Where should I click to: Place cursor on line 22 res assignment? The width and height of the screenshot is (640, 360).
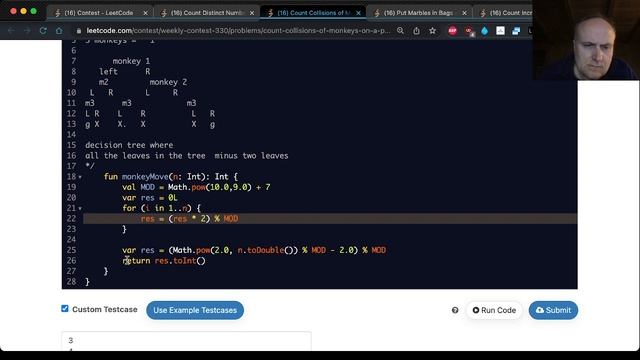pos(189,219)
